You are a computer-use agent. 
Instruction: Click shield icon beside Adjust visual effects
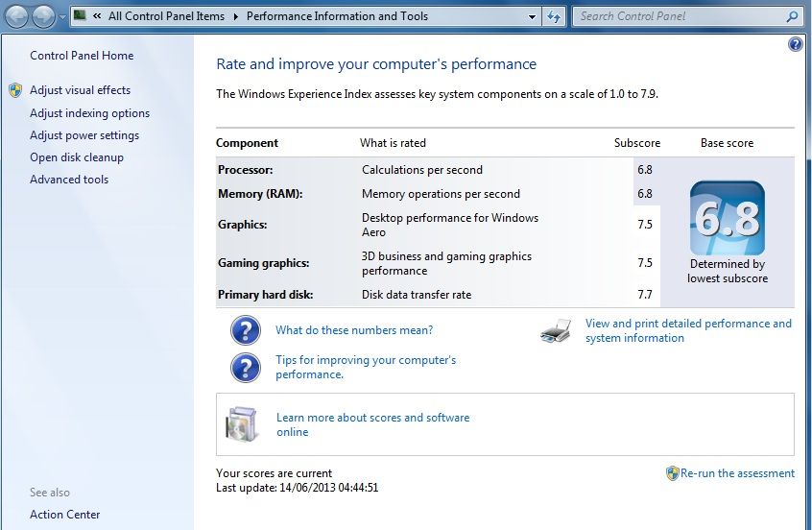15,90
